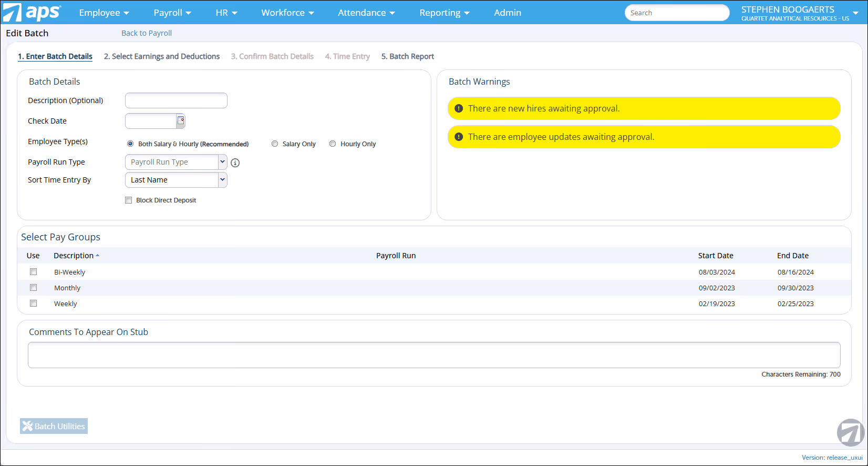Screen dimensions: 868x466
Task: Click the Use column header
Action: (x=33, y=256)
